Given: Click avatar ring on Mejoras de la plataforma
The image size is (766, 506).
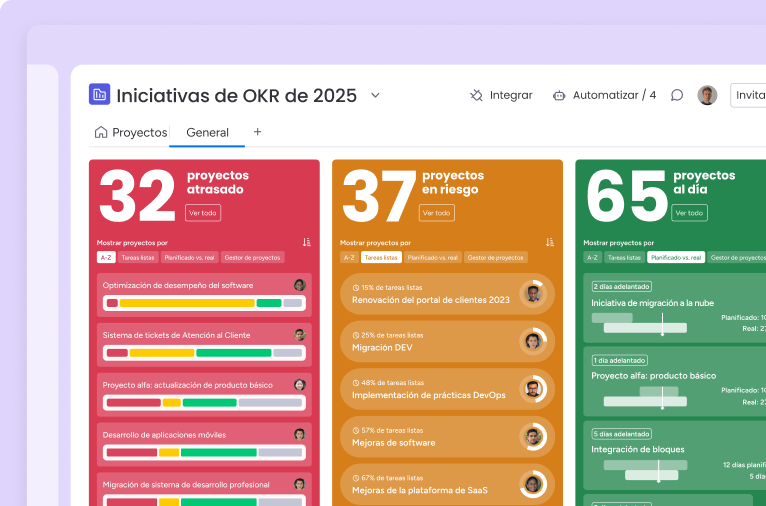Looking at the screenshot, I should 533,484.
